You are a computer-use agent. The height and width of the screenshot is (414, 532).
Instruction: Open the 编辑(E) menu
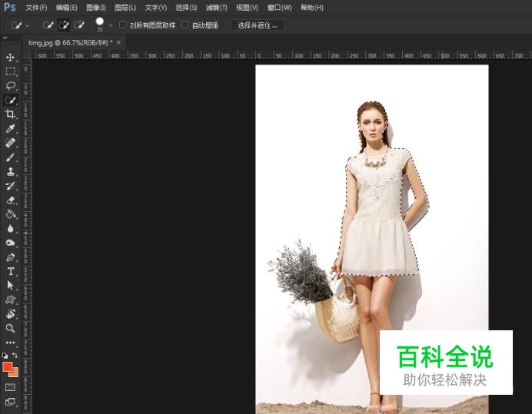tap(66, 8)
